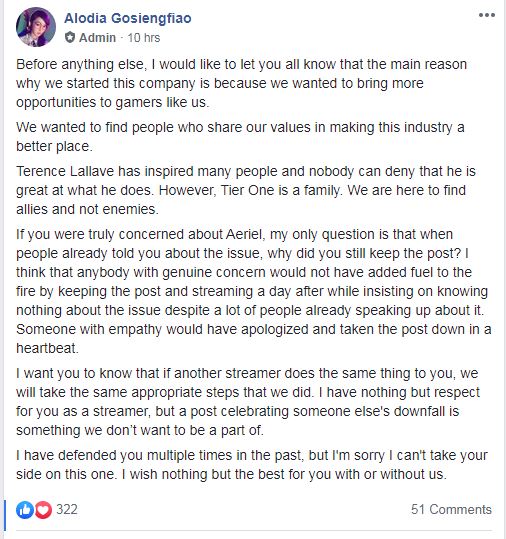Click the red heart Love reaction icon
Image resolution: width=506 pixels, height=539 pixels.
[43, 509]
